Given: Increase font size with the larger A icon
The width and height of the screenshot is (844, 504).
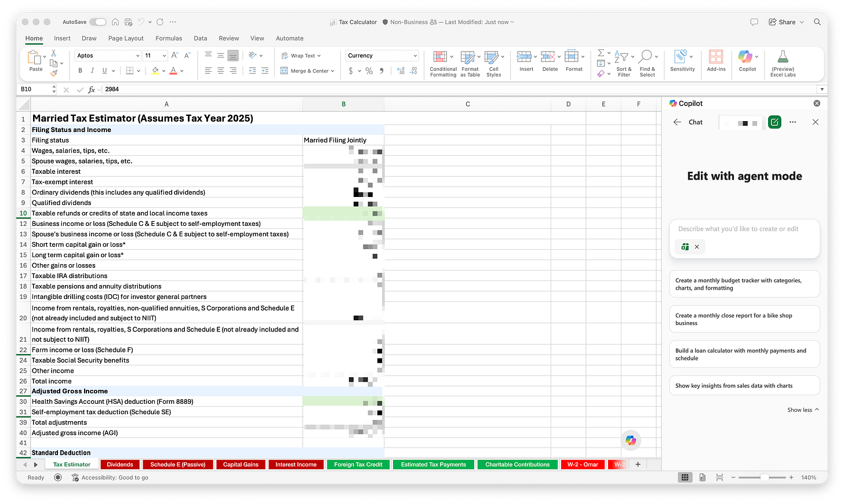Looking at the screenshot, I should coord(174,56).
